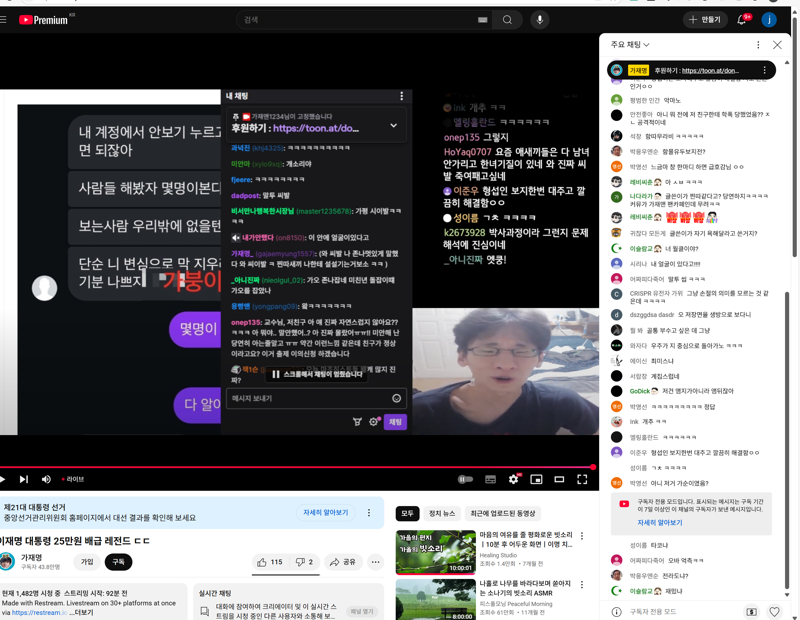800x620 pixels.
Task: Click the page's vertical scrollbar
Action: (x=795, y=138)
